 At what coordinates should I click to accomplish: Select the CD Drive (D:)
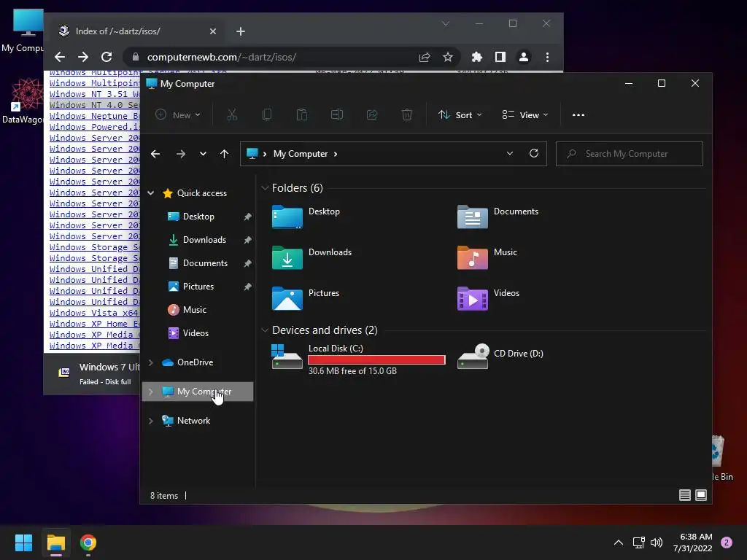pyautogui.click(x=500, y=355)
